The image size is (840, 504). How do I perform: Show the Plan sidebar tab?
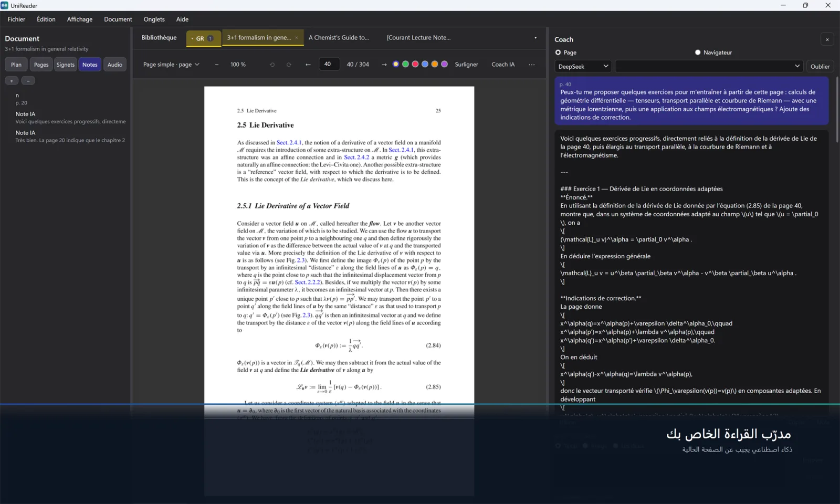point(16,65)
